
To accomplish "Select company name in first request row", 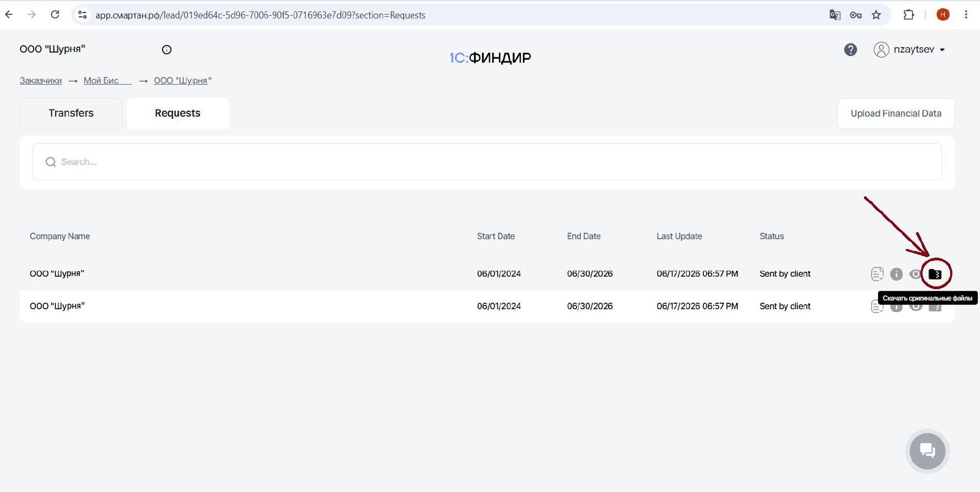I will point(57,273).
